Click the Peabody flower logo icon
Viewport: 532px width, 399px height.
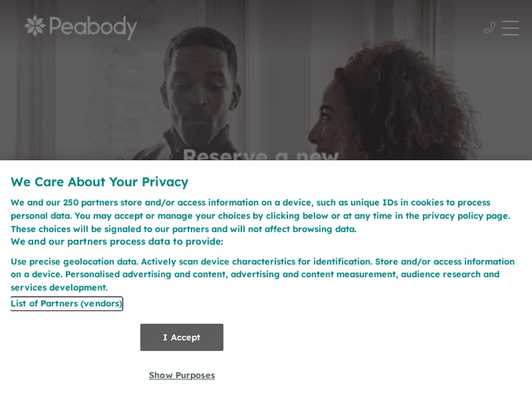coord(35,26)
